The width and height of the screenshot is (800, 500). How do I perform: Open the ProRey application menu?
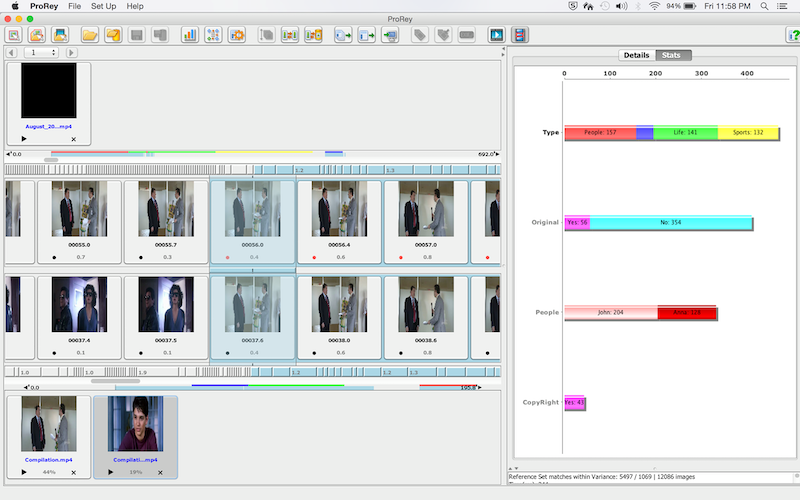[44, 6]
